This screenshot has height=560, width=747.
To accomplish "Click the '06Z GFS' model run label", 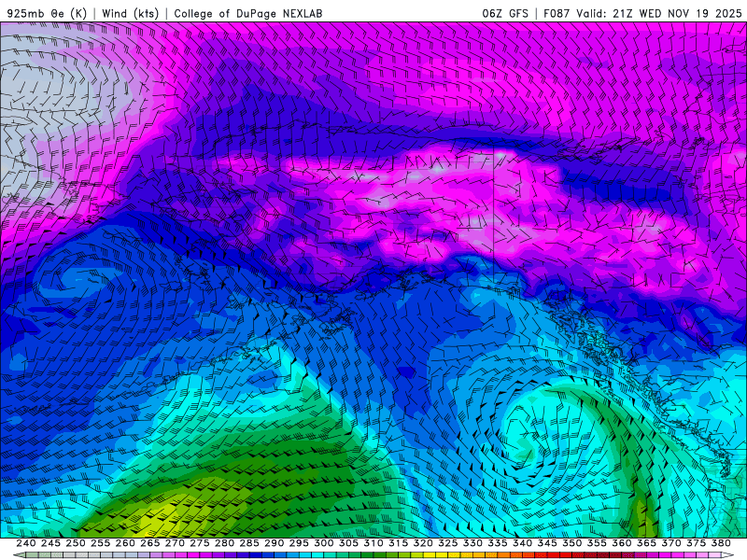I will tap(505, 13).
